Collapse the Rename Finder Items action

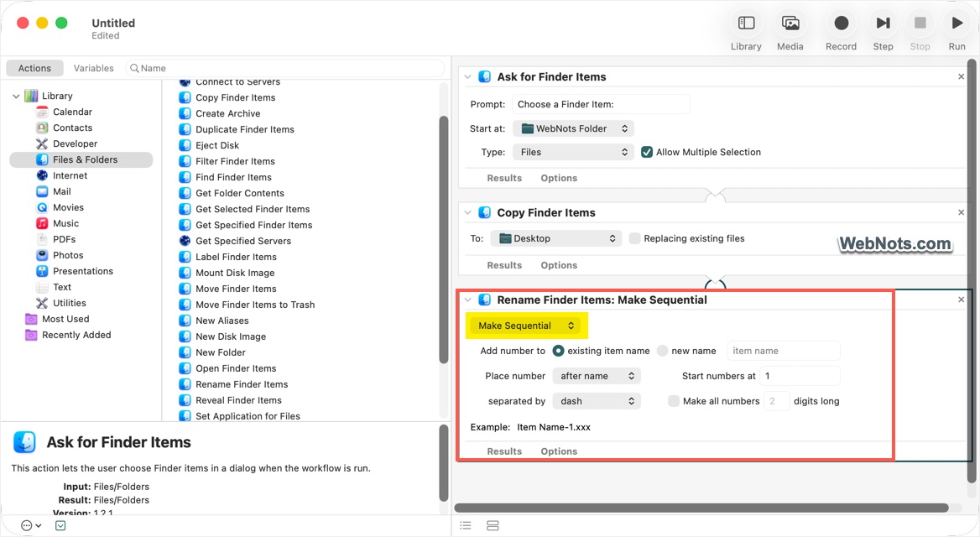tap(467, 300)
